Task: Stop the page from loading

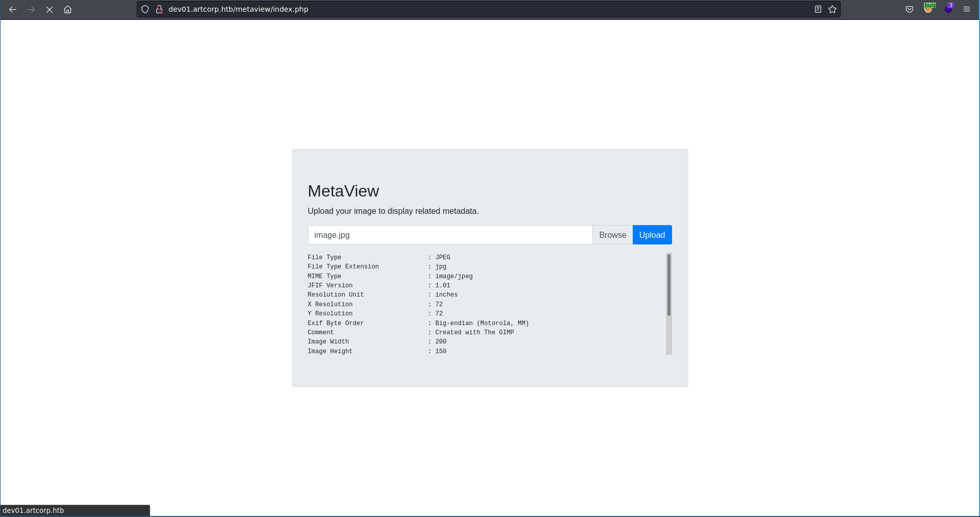Action: click(50, 9)
